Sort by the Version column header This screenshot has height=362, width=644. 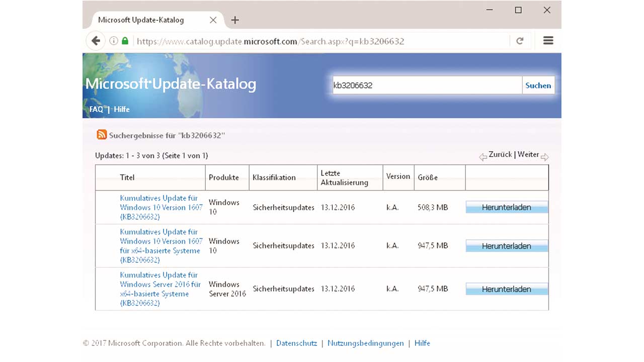[x=398, y=176]
